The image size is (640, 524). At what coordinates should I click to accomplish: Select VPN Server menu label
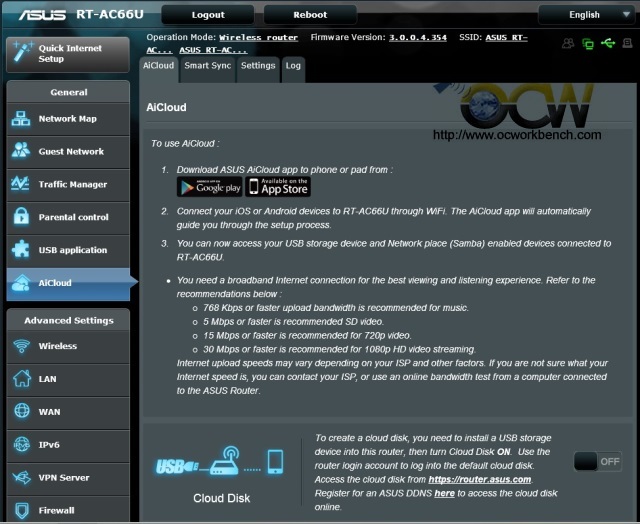click(64, 477)
